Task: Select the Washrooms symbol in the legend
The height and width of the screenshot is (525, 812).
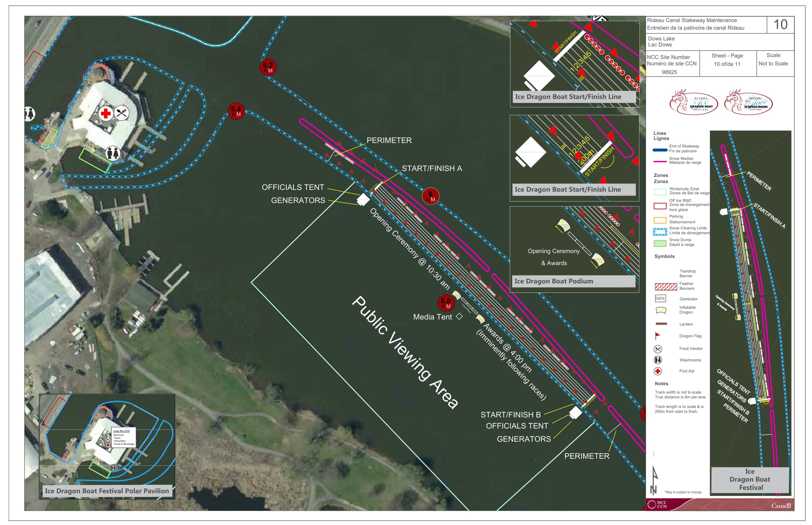Action: click(658, 360)
